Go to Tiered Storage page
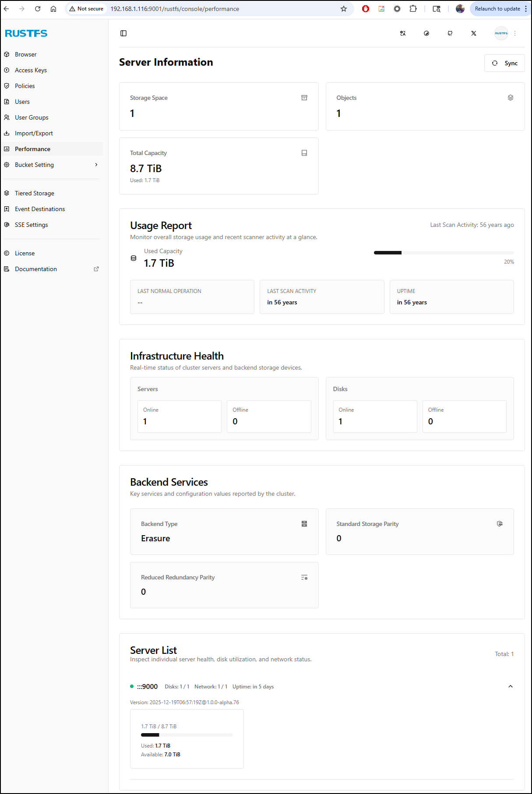Image resolution: width=532 pixels, height=794 pixels. 35,193
